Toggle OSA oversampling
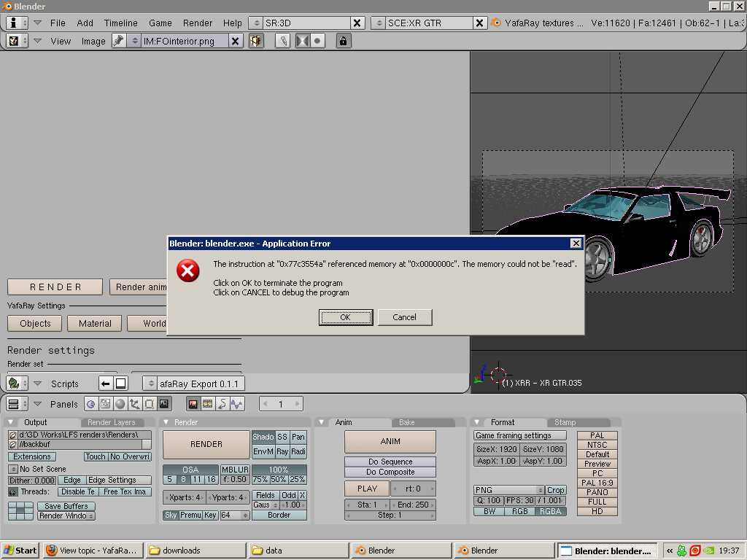This screenshot has width=747, height=560. click(190, 470)
